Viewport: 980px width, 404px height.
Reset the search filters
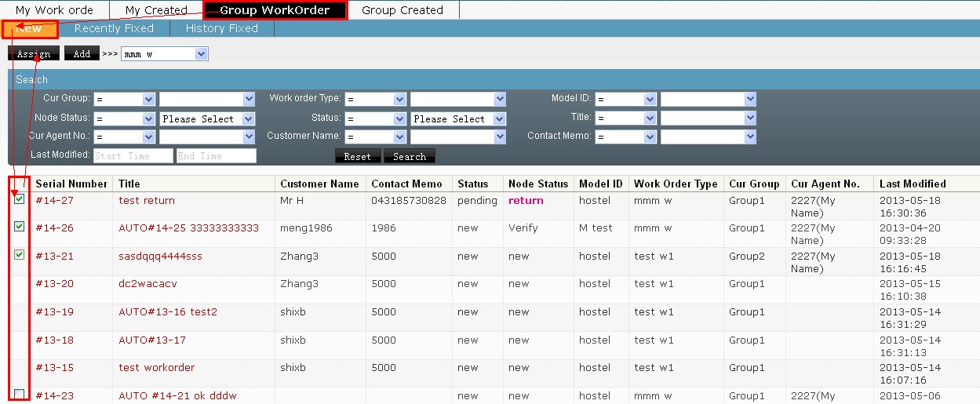(x=357, y=156)
